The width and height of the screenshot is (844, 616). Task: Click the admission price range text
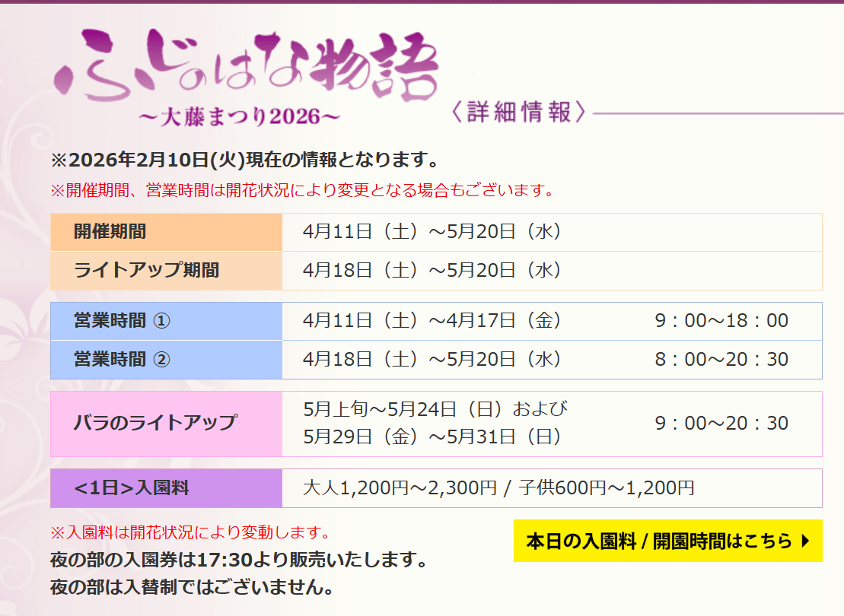tap(498, 488)
